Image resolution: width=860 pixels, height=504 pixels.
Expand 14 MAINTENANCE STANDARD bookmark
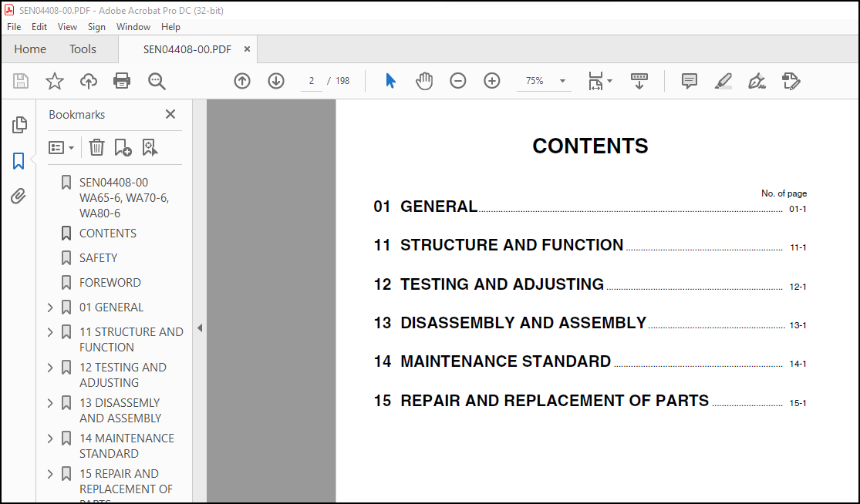(x=50, y=438)
